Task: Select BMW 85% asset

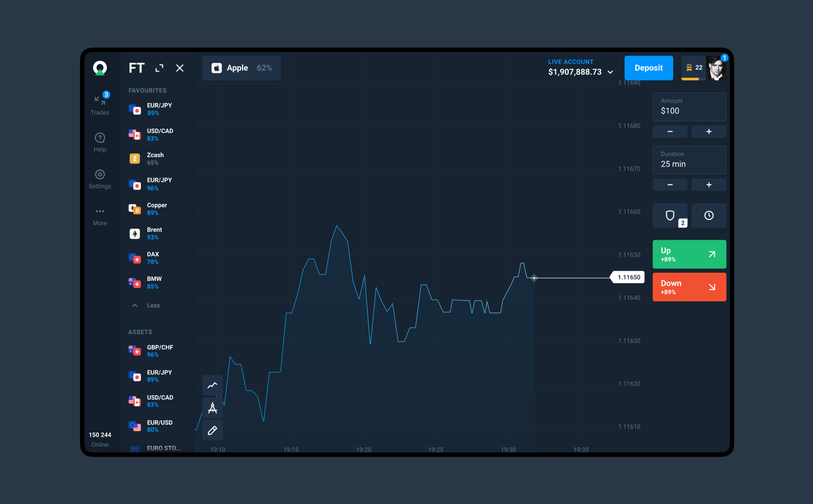Action: point(145,283)
